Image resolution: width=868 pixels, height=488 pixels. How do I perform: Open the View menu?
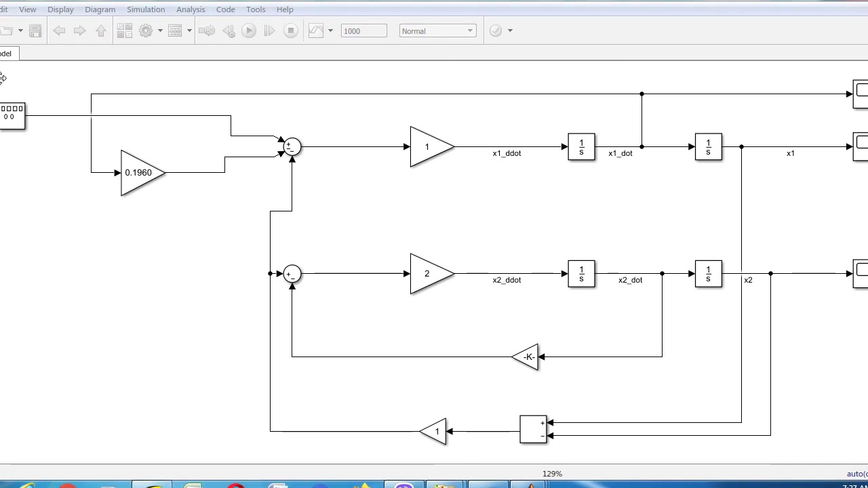coord(28,9)
